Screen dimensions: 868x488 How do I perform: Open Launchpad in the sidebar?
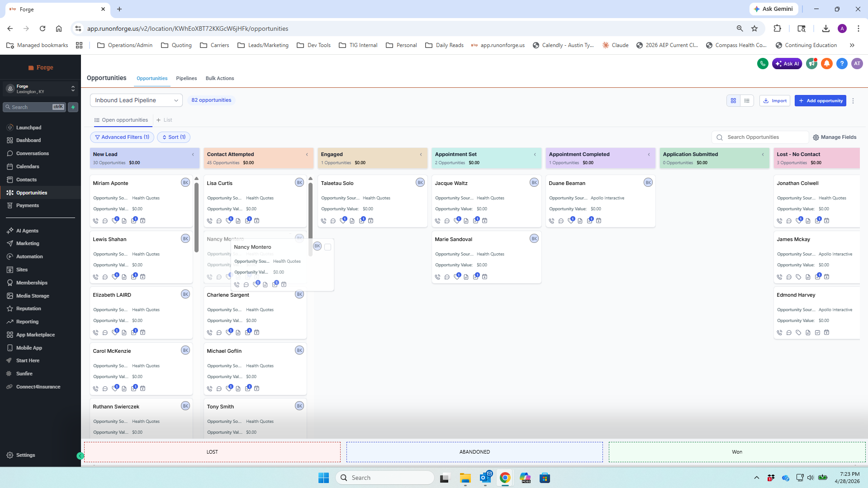(x=29, y=128)
